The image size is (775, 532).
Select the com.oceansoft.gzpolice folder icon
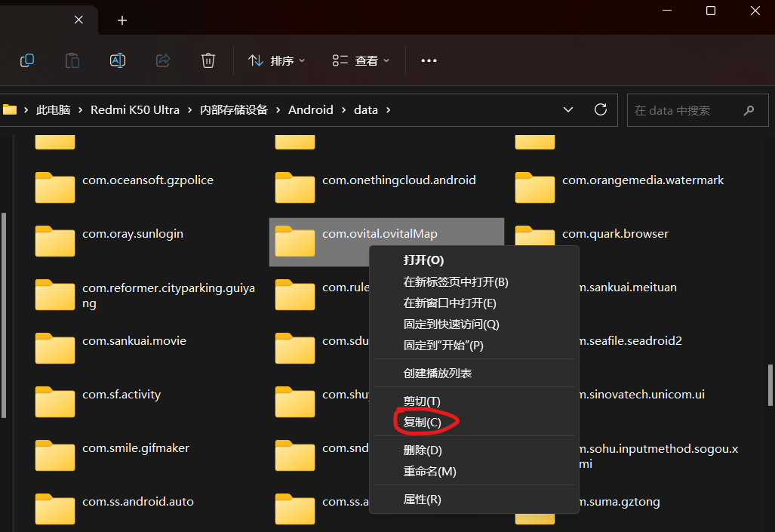pos(55,187)
